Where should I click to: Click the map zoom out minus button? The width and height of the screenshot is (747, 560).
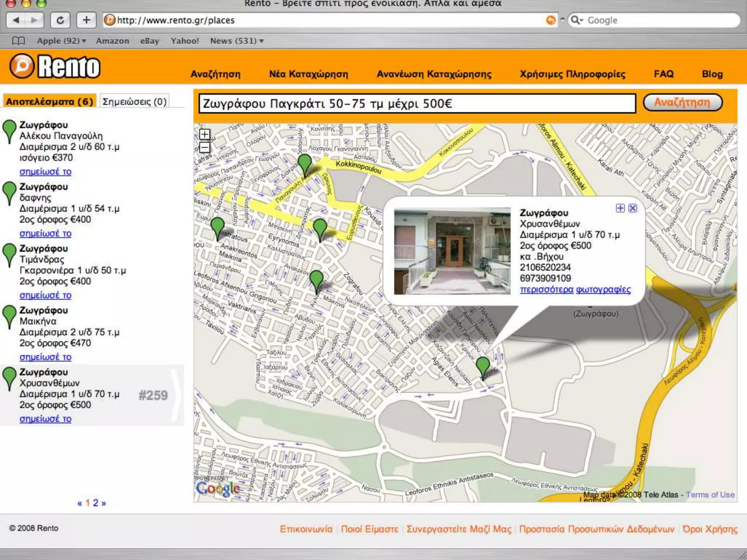coord(205,147)
